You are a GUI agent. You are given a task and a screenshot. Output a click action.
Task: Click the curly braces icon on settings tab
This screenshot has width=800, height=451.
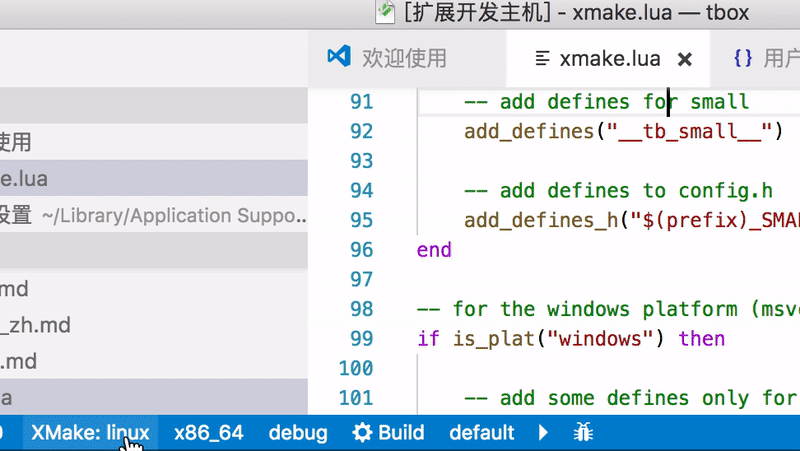click(x=742, y=58)
